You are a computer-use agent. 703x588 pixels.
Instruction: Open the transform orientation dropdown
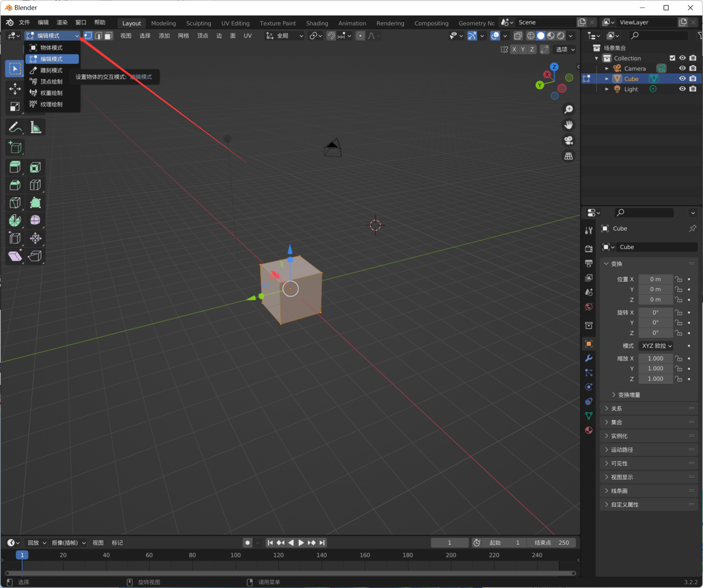[285, 36]
